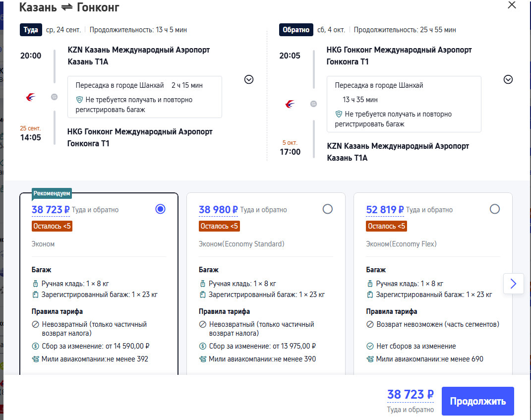Screen dimensions: 531x420
Task: Click the 38 723 ₽ price link in first card
Action: pos(51,210)
